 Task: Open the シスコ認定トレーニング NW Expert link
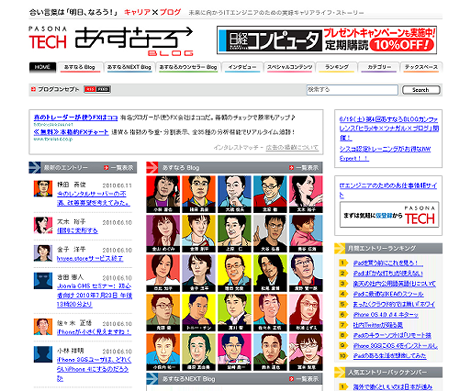[385, 154]
